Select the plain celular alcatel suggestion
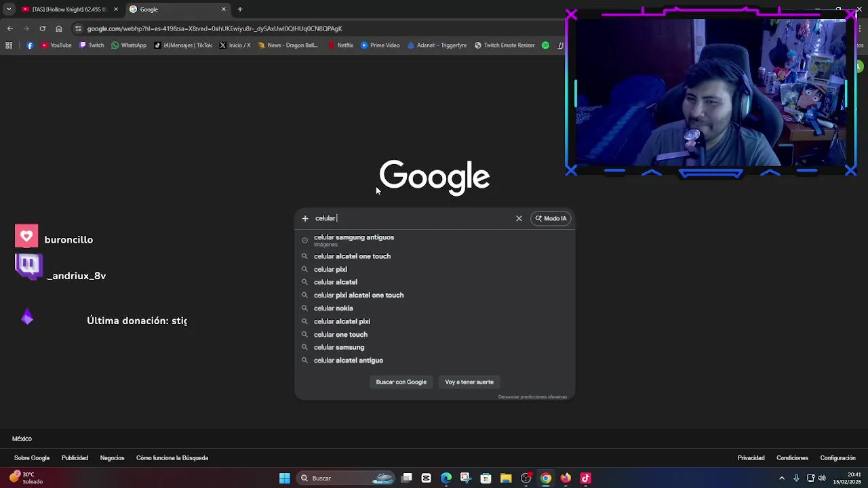 434,282
